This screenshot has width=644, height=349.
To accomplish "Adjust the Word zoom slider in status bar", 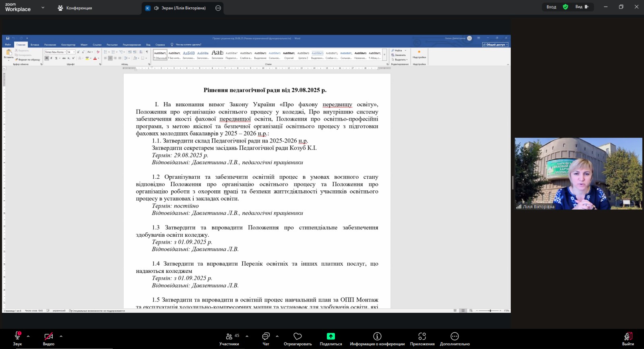I will click(490, 311).
